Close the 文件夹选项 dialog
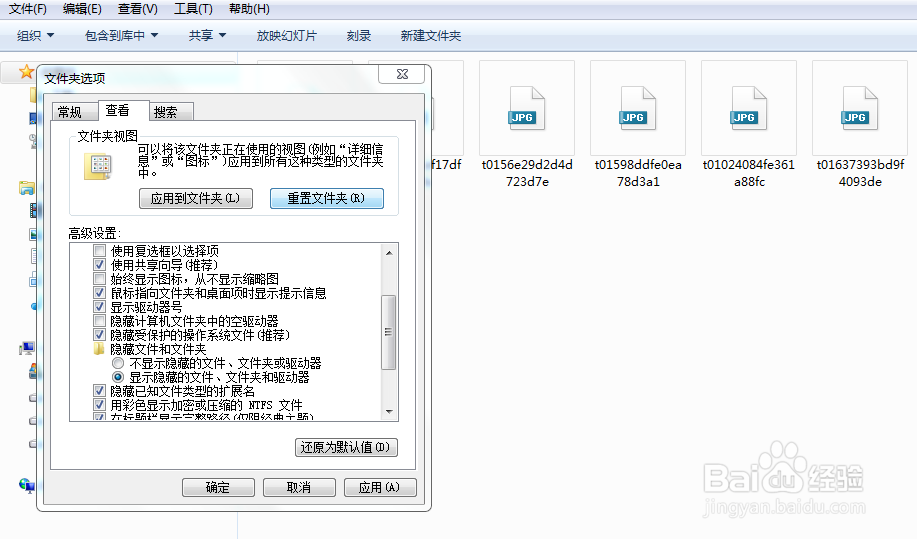Viewport: 917px width, 539px height. click(x=402, y=74)
